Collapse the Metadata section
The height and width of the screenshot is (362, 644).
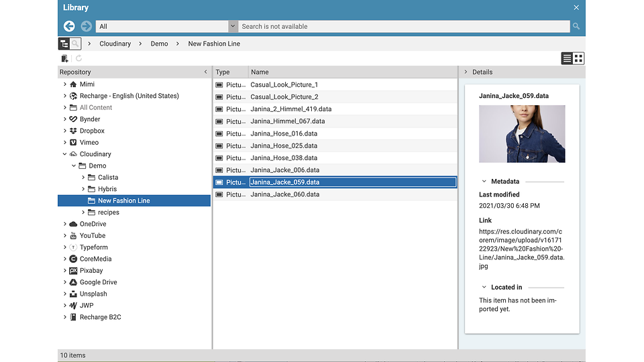pyautogui.click(x=484, y=182)
